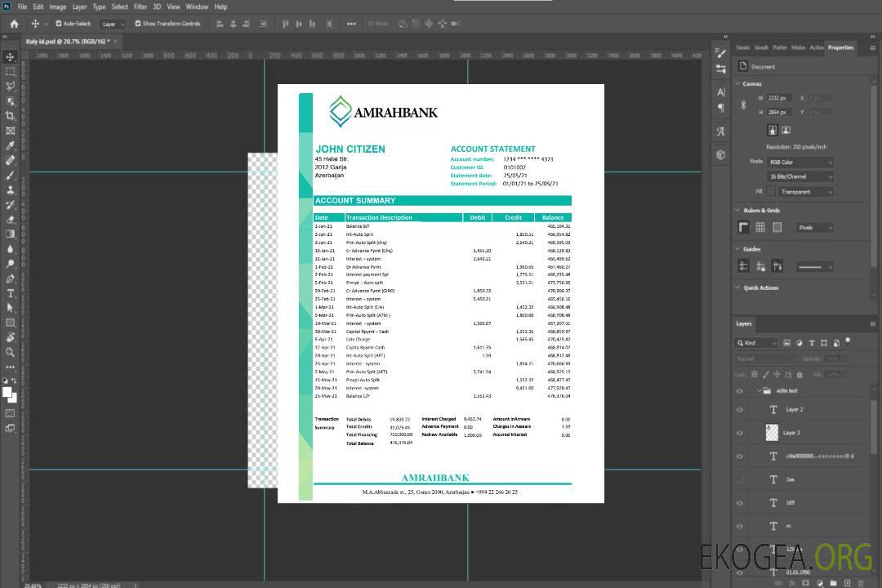Open the three-dots more align options
This screenshot has height=588, width=882.
pyautogui.click(x=351, y=24)
